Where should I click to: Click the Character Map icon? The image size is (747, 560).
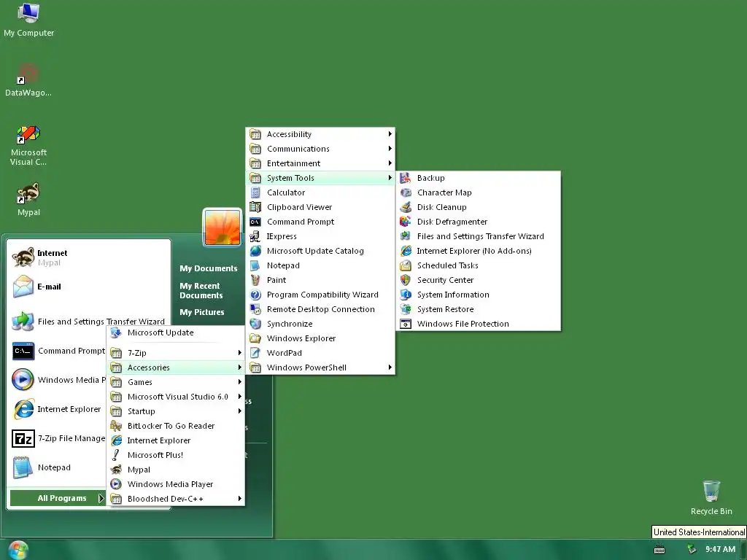(406, 192)
